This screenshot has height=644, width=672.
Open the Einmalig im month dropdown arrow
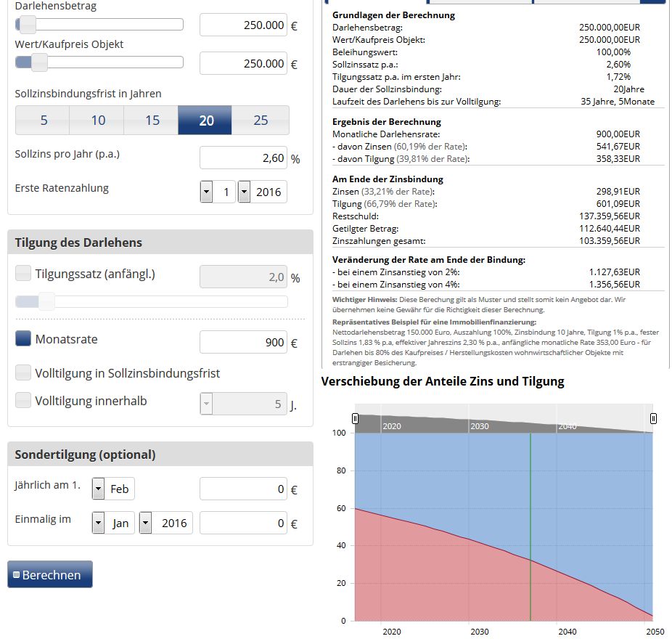pyautogui.click(x=99, y=523)
